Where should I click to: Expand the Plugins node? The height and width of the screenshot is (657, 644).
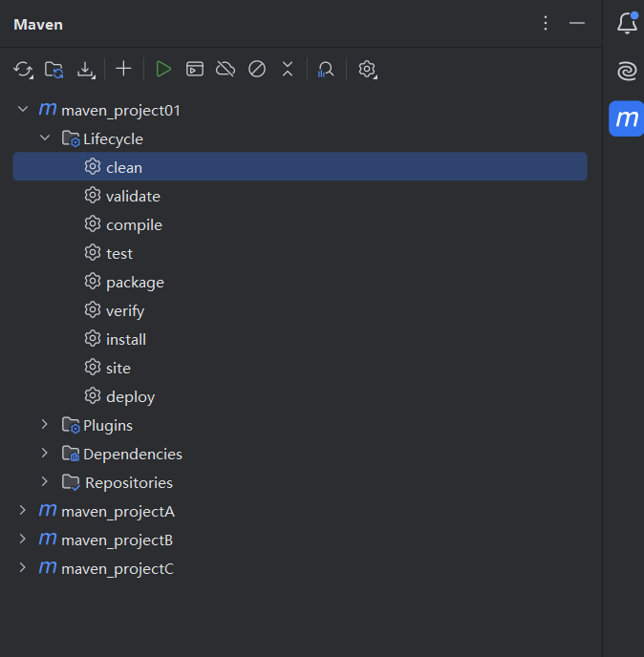[x=45, y=424]
